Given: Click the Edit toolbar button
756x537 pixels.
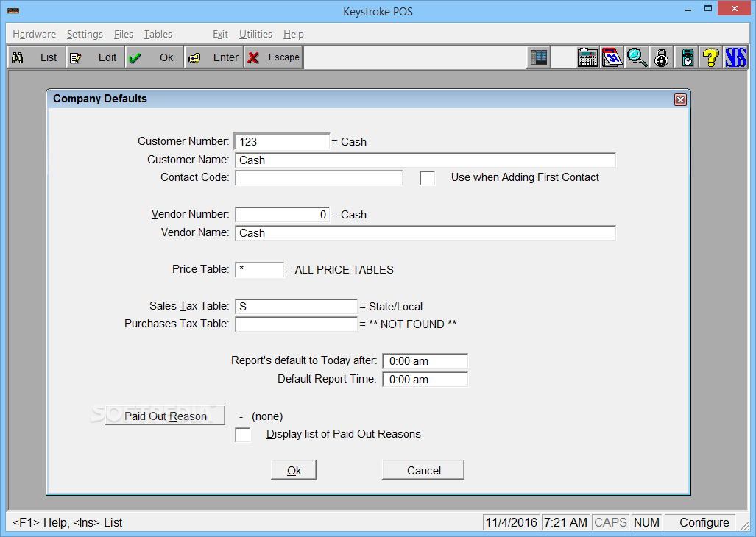Looking at the screenshot, I should tap(96, 57).
